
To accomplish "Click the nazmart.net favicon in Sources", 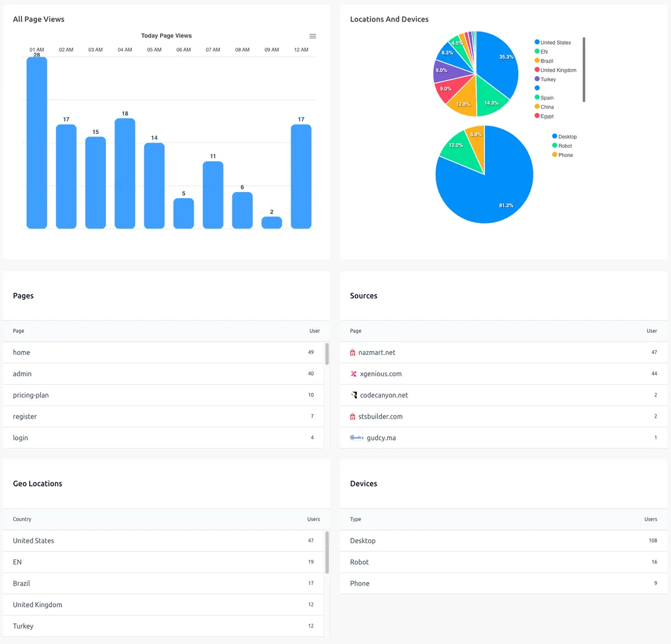I will tap(354, 352).
